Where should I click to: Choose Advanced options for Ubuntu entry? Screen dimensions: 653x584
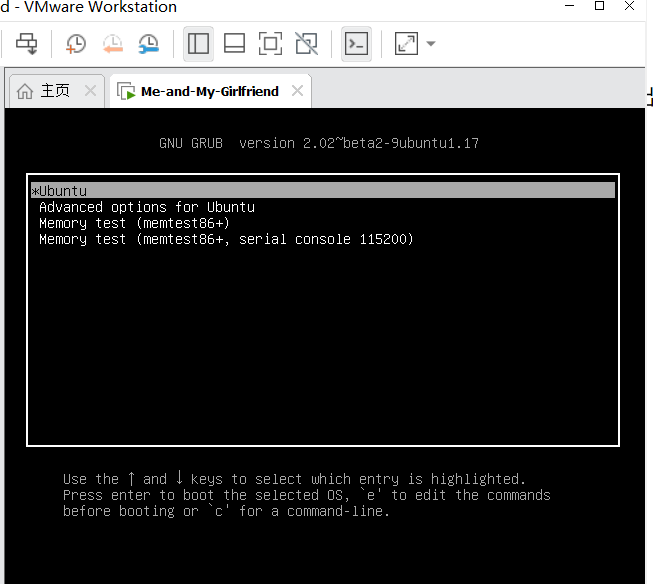[x=147, y=207]
